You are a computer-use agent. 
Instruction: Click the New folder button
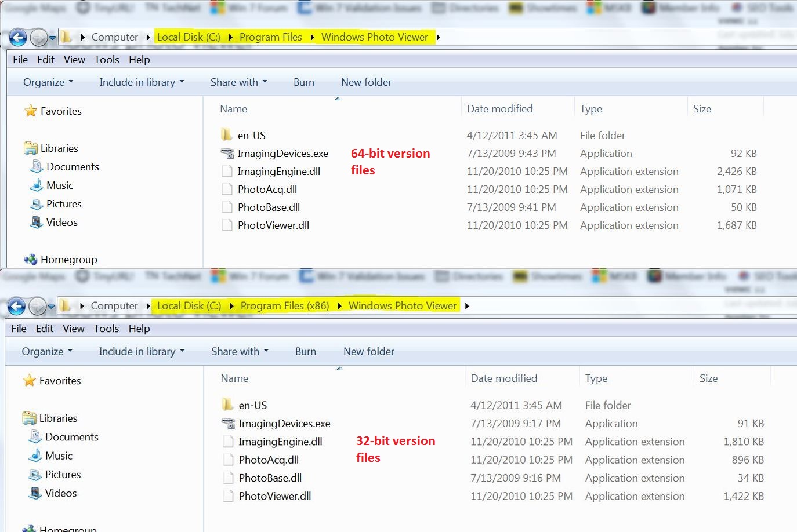pyautogui.click(x=366, y=82)
